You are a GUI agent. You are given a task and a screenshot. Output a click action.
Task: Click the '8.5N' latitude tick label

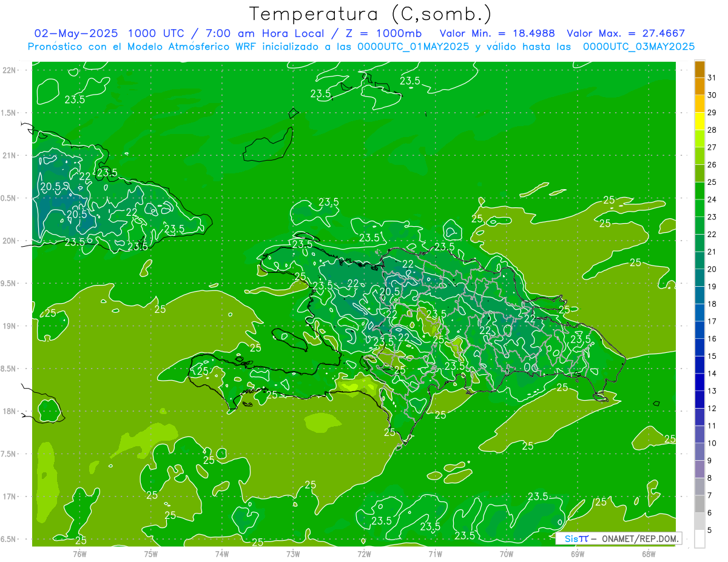pos(8,369)
